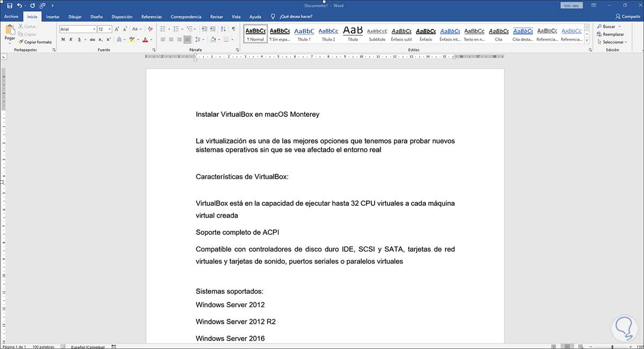644x349 pixels.
Task: Switch to the Insertar tab
Action: point(53,17)
